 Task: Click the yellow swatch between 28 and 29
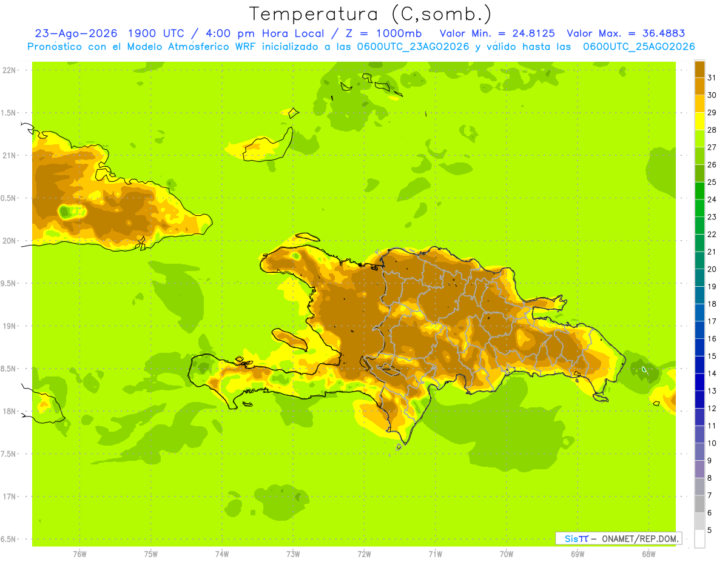click(x=699, y=121)
